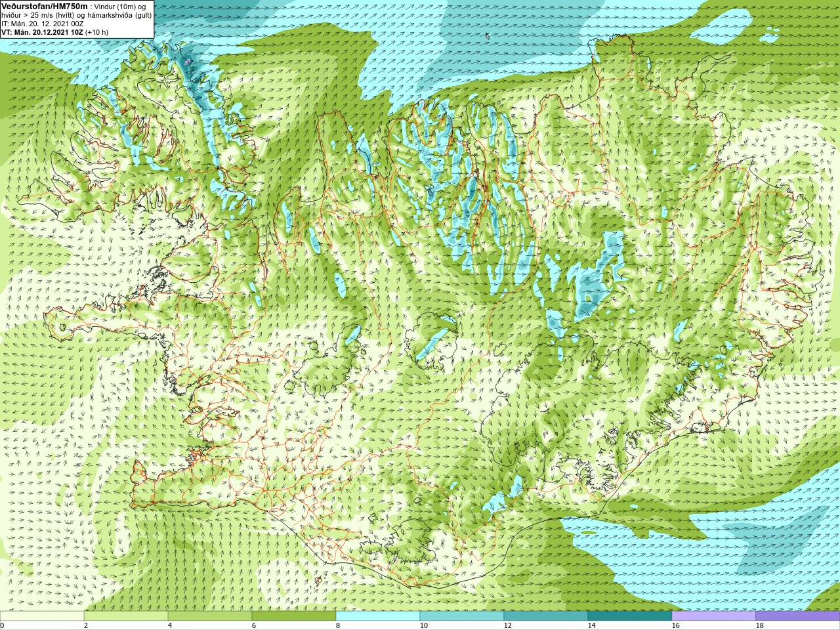Click the legend scale label '18'
Viewport: 840px width, 630px height.
759,625
